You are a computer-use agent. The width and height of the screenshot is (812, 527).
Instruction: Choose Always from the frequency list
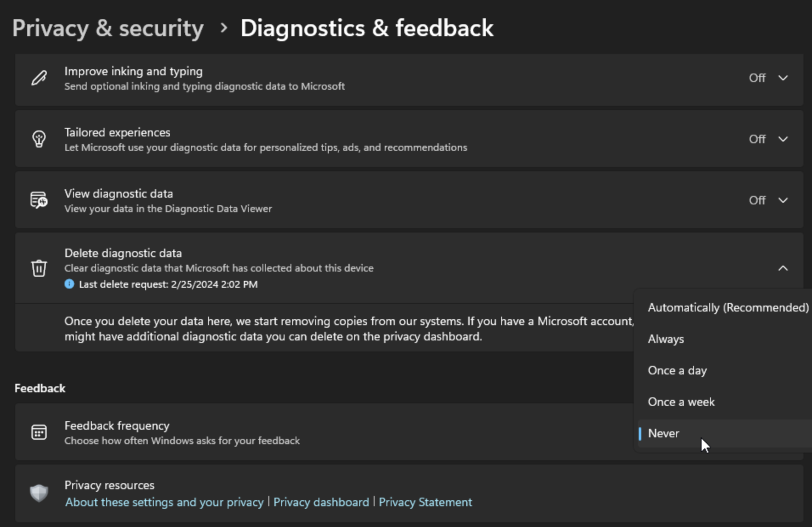725,339
